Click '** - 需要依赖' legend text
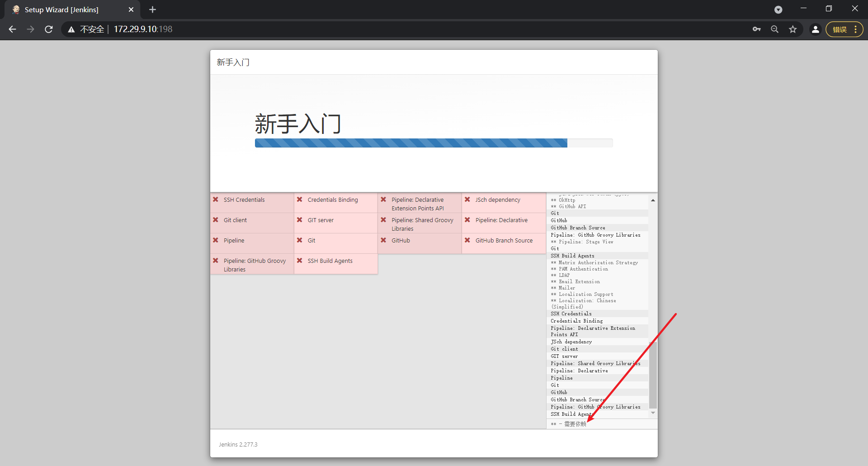This screenshot has width=868, height=466. point(568,424)
